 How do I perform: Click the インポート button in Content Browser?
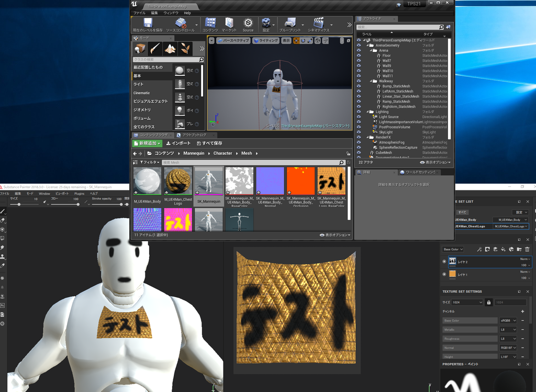coord(178,143)
